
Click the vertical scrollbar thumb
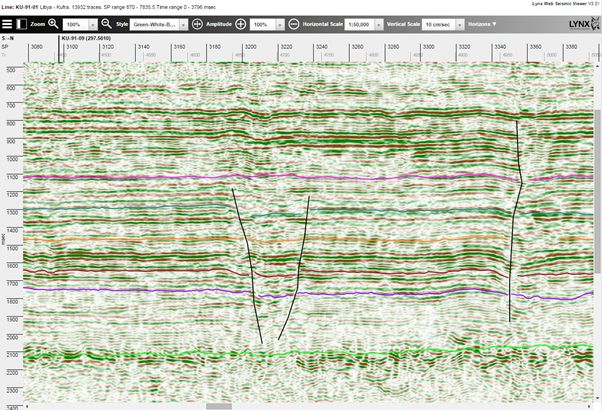[x=598, y=191]
